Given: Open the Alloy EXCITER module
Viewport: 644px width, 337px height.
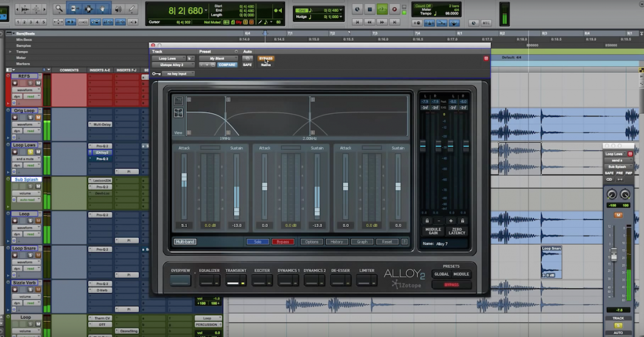Looking at the screenshot, I should coord(262,280).
